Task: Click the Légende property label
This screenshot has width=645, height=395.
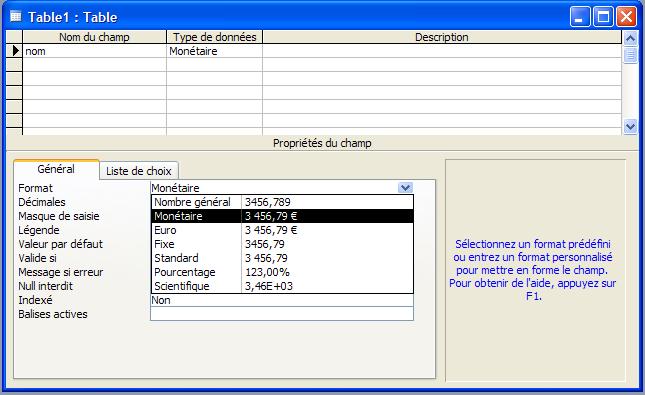Action: coord(39,230)
